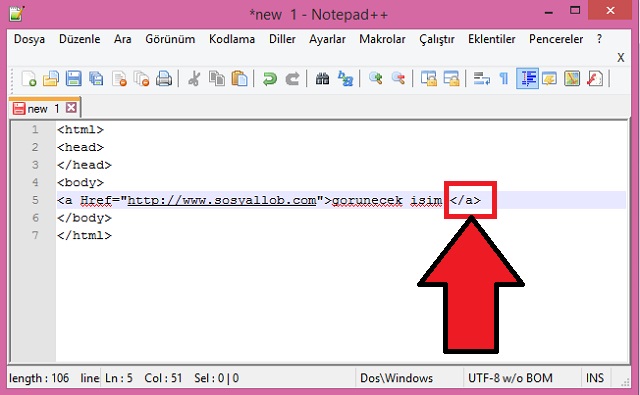Viewport: 640px width, 395px height.
Task: Open the Eklentiler menu
Action: click(491, 39)
